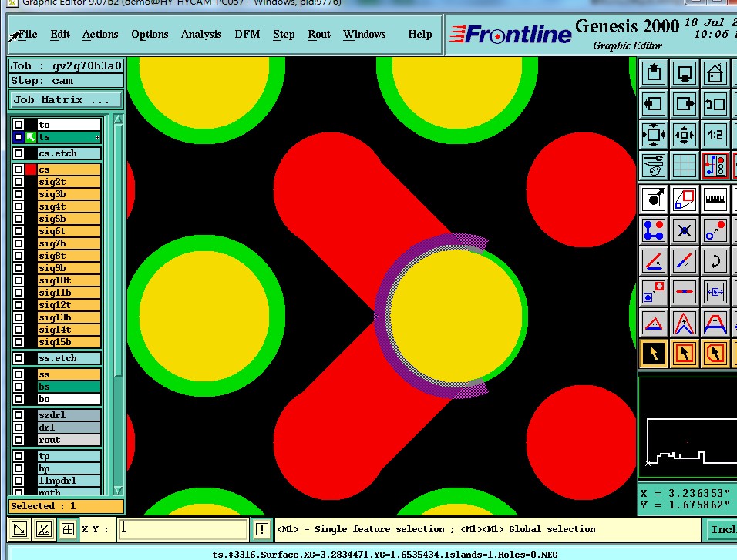Click the zoom icon with inward-pointing arrows

654,135
